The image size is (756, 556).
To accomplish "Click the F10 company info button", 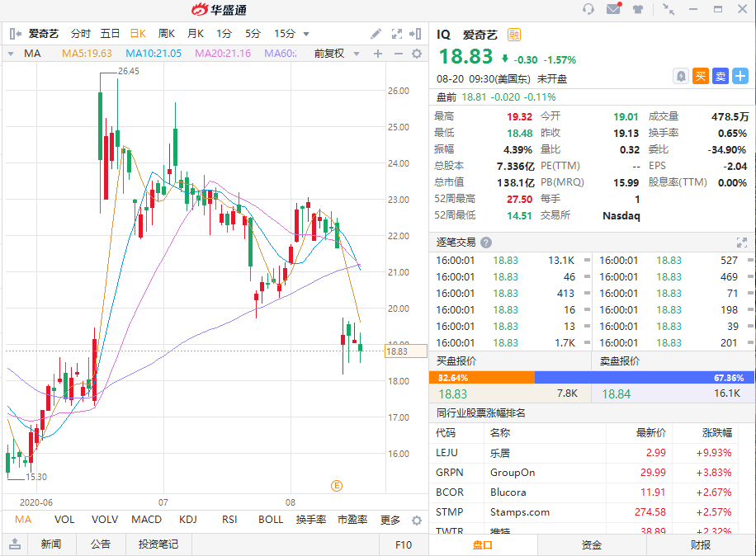I will coord(404,544).
